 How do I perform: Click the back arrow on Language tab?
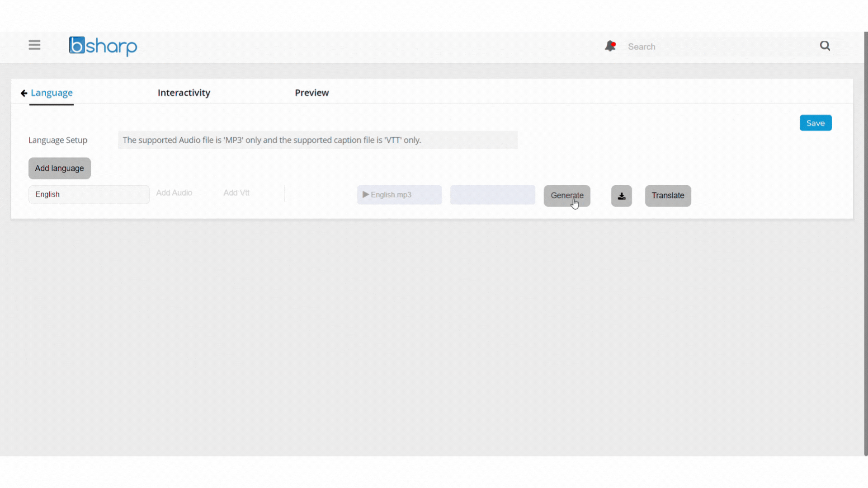click(24, 92)
